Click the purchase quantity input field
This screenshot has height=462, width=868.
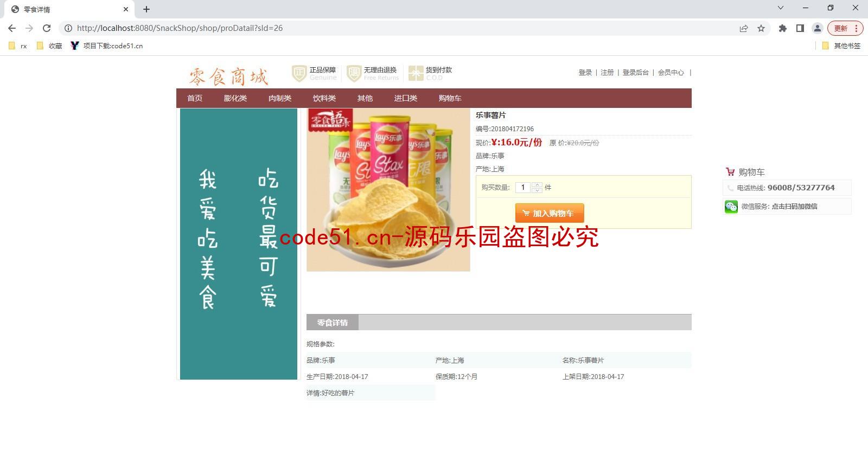coord(523,188)
